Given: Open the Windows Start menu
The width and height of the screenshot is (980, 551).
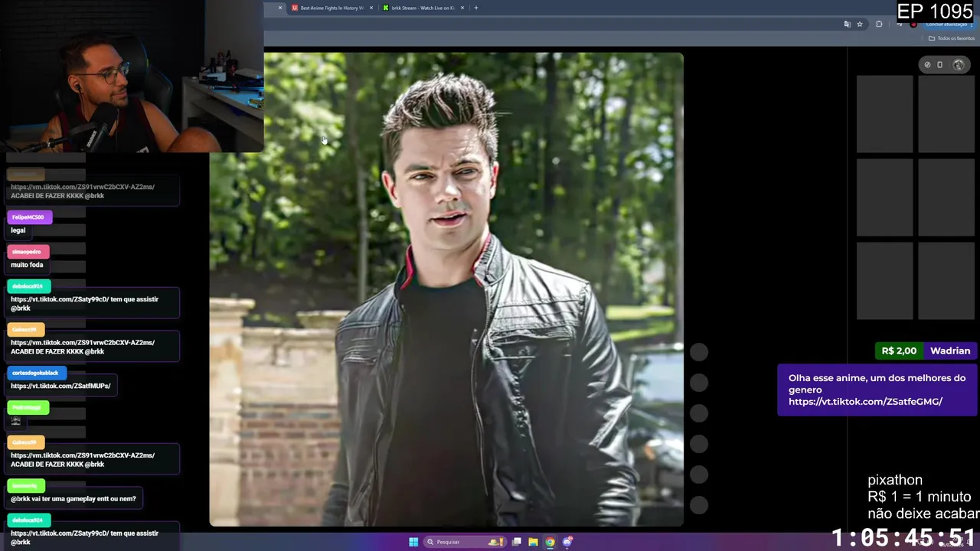Looking at the screenshot, I should (413, 542).
